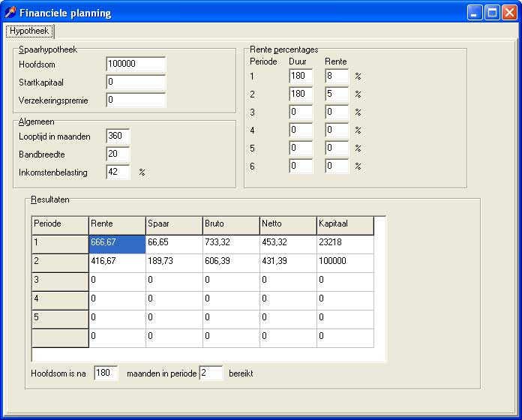The width and height of the screenshot is (522, 420).
Task: Click the Hoofdsom input field
Action: (x=136, y=64)
